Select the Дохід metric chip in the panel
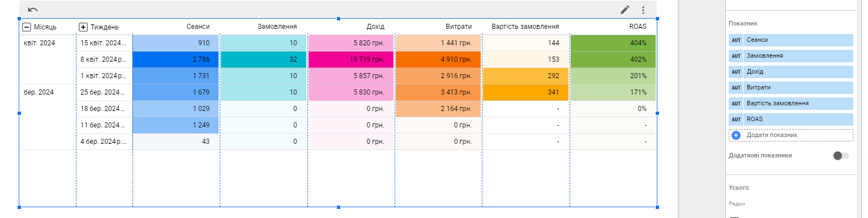 [791, 72]
